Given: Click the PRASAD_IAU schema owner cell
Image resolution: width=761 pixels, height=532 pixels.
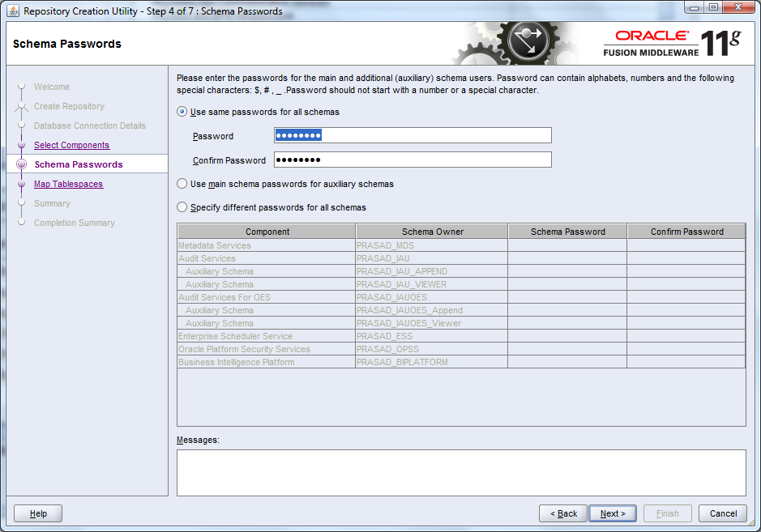Looking at the screenshot, I should [x=432, y=258].
